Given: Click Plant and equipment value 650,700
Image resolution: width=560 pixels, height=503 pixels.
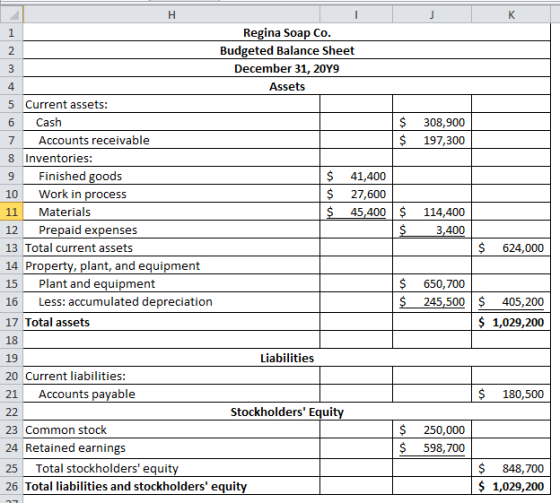Looking at the screenshot, I should (432, 283).
